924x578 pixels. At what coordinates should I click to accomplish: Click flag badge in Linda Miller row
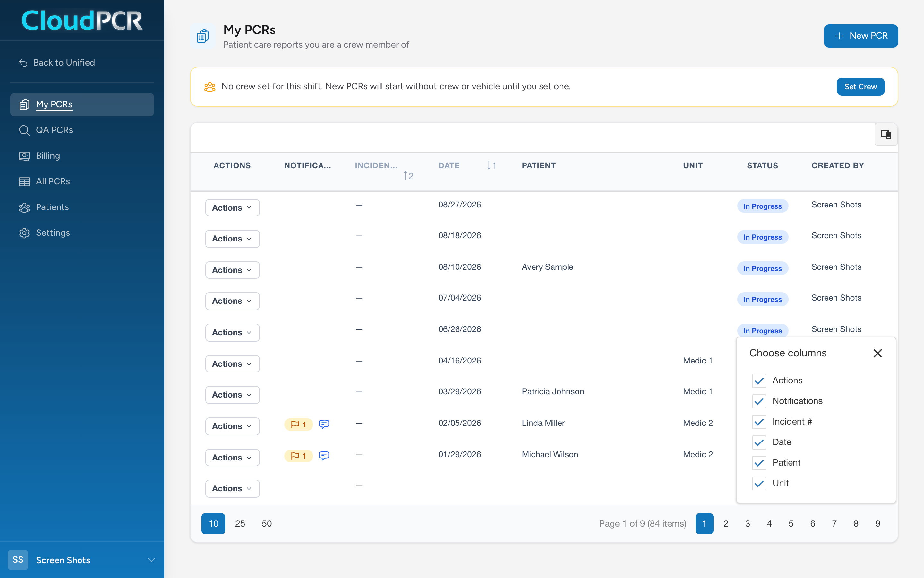(x=299, y=424)
